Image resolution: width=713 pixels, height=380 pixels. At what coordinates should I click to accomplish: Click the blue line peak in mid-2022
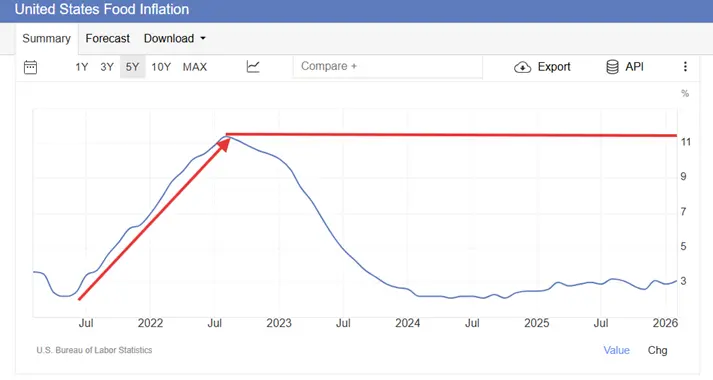click(227, 136)
